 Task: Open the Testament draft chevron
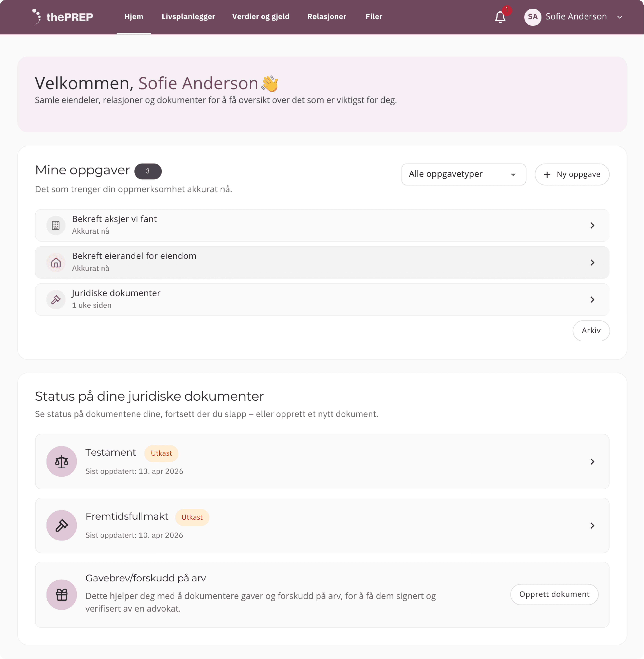tap(592, 462)
